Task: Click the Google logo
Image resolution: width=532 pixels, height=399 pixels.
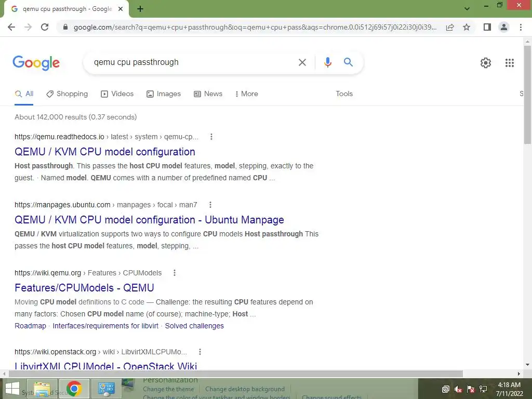Action: click(x=36, y=63)
